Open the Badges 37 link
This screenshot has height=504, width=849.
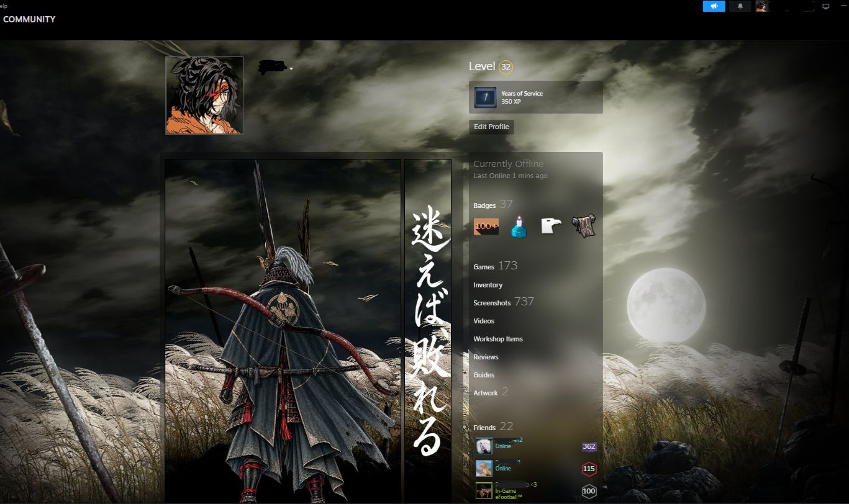pos(493,205)
